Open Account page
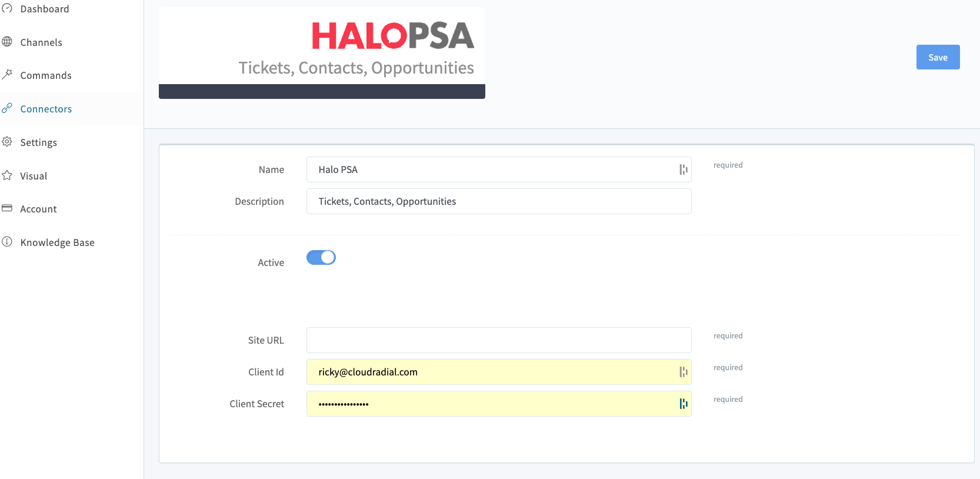This screenshot has width=980, height=479. coord(39,209)
